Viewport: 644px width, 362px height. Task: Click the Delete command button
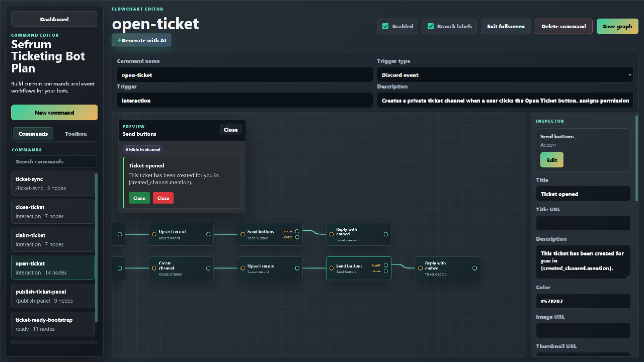(563, 26)
